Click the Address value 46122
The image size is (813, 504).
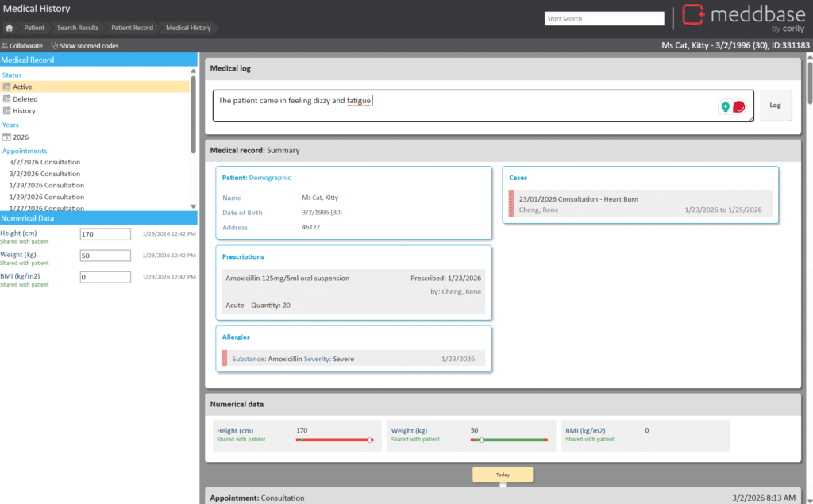tap(311, 227)
